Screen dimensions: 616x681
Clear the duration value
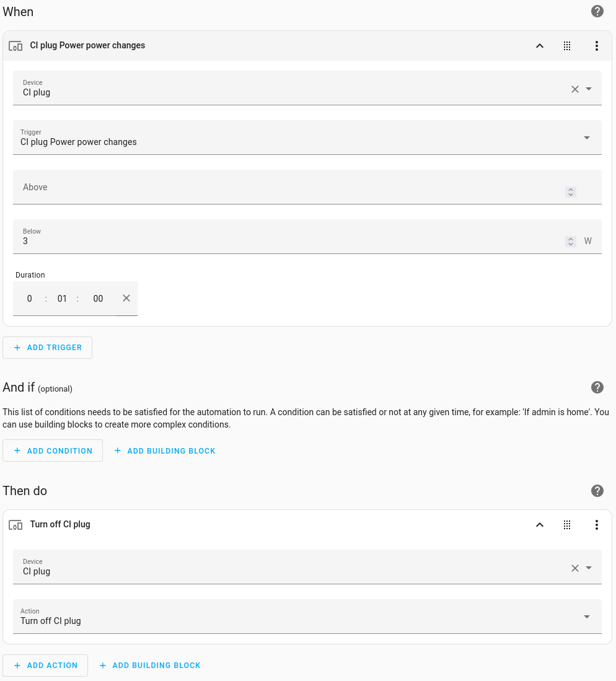click(126, 299)
